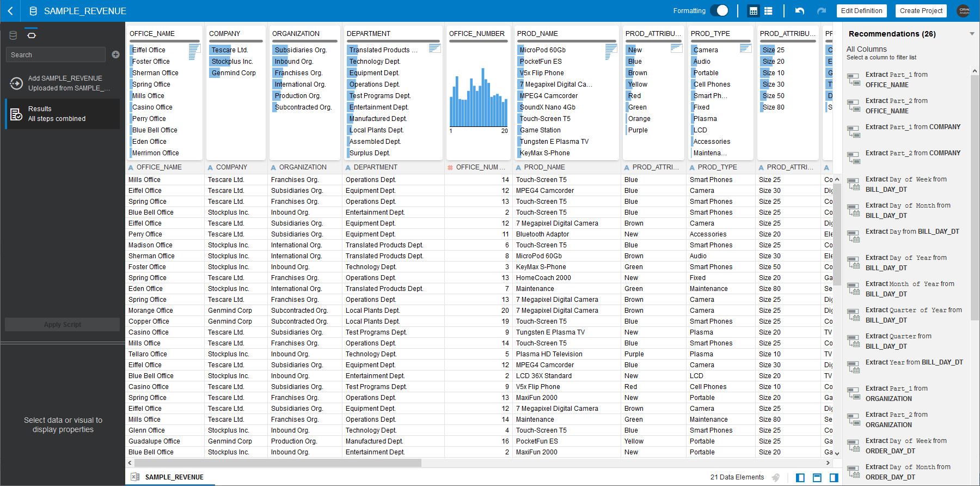Click the OFFICE_NAME tile sort lines icon
The height and width of the screenshot is (486, 980).
(x=194, y=52)
